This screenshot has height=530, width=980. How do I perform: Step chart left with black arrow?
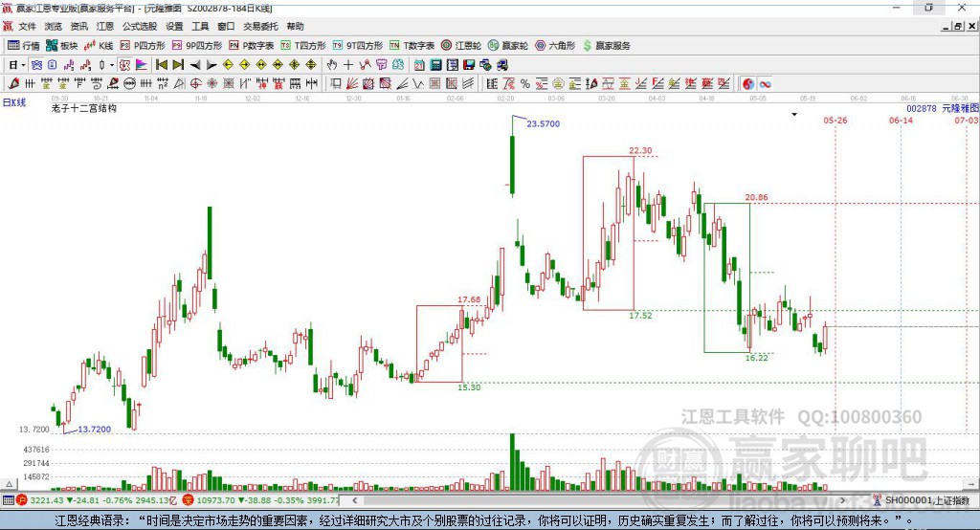(x=195, y=65)
